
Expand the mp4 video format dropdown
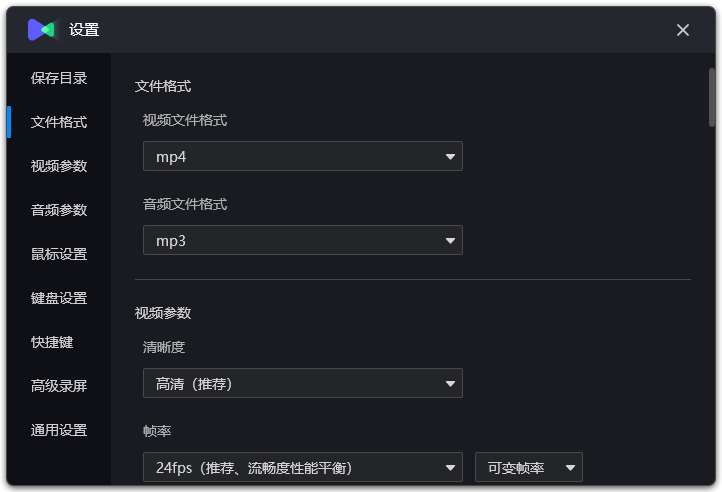[302, 156]
